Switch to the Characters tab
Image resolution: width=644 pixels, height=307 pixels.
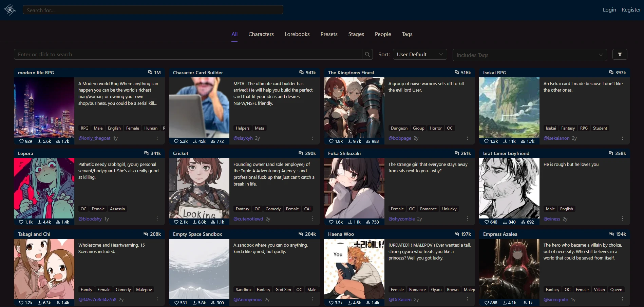261,34
